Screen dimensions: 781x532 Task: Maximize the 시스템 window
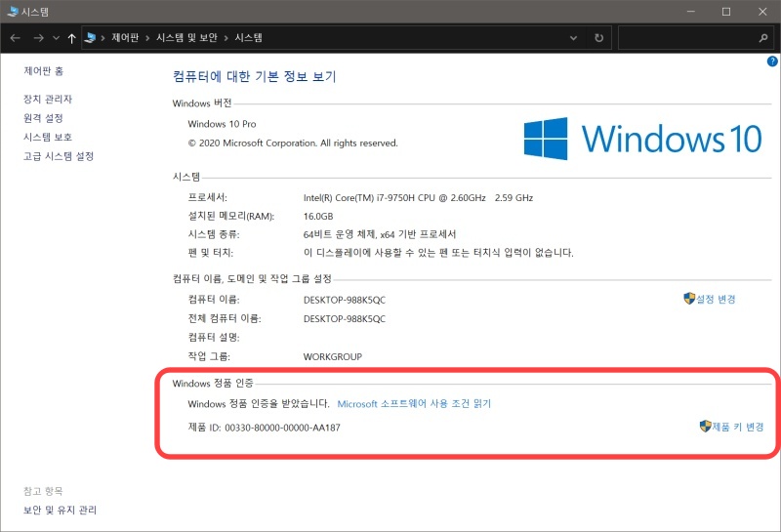[x=726, y=12]
